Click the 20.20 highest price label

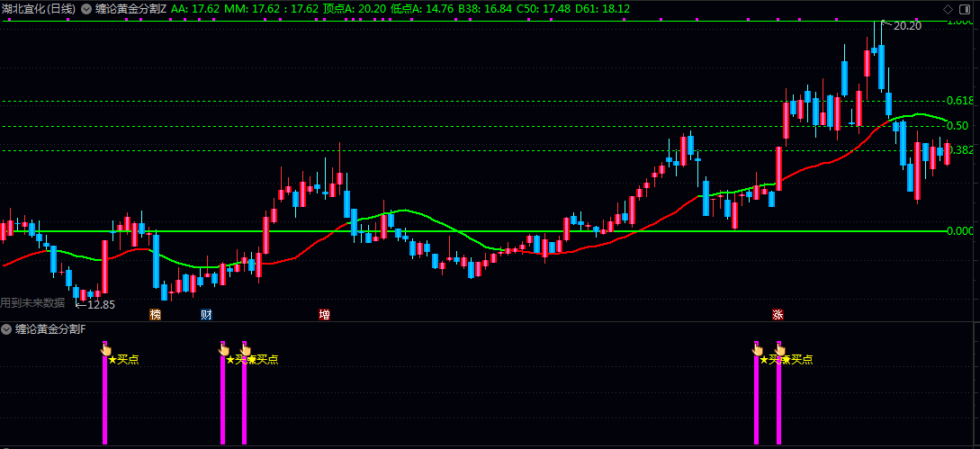(x=907, y=25)
